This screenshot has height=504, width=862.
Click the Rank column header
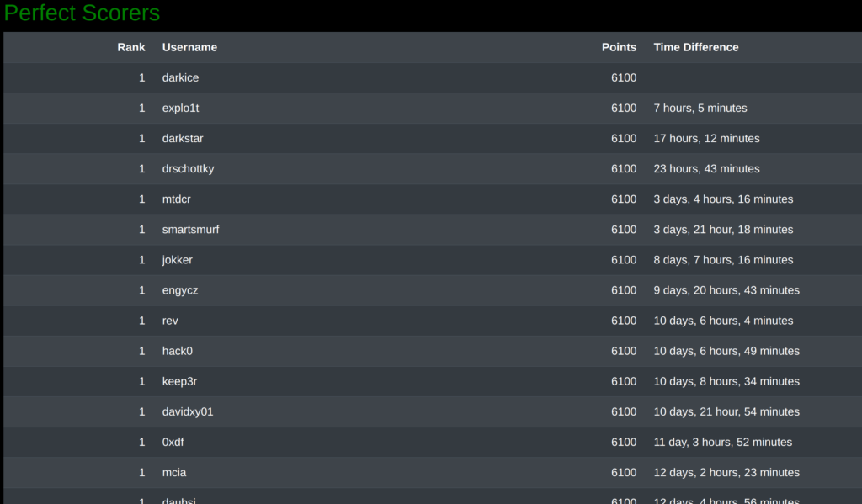pos(130,47)
